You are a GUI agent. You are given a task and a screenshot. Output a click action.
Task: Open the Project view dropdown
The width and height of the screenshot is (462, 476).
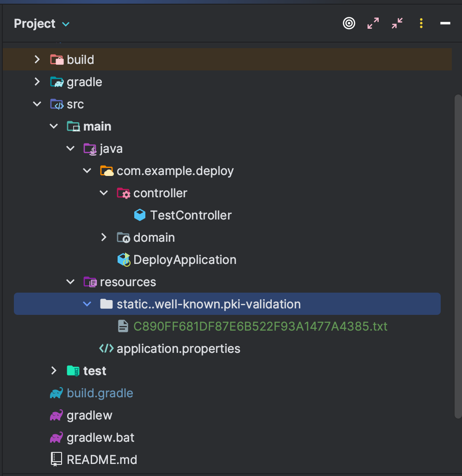pyautogui.click(x=66, y=24)
